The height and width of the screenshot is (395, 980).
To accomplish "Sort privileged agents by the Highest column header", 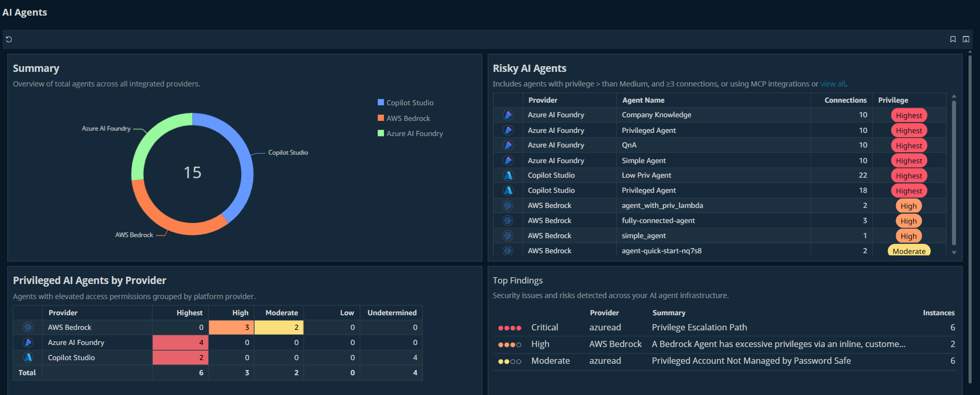I will tap(190, 313).
